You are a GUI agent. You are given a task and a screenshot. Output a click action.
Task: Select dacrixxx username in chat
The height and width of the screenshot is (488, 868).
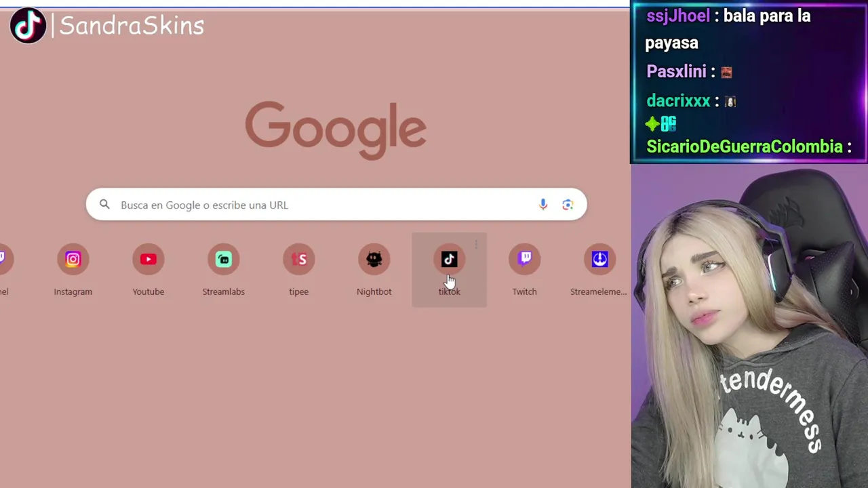[678, 101]
